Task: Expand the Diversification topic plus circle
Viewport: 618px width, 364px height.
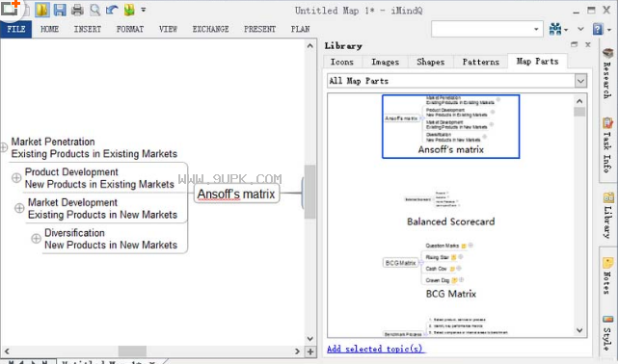Action: click(36, 239)
